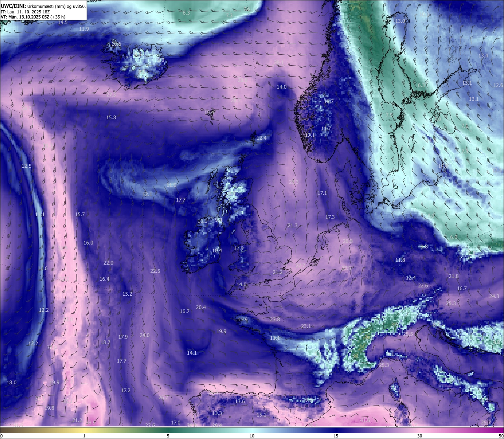
Task: Click the 5 label on color scale
Action: click(x=168, y=436)
